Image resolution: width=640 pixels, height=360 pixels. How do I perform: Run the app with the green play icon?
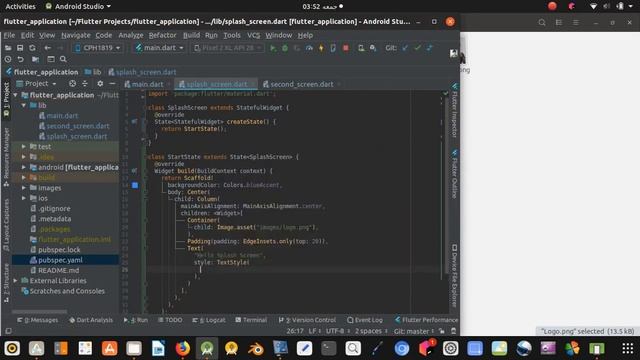point(273,48)
